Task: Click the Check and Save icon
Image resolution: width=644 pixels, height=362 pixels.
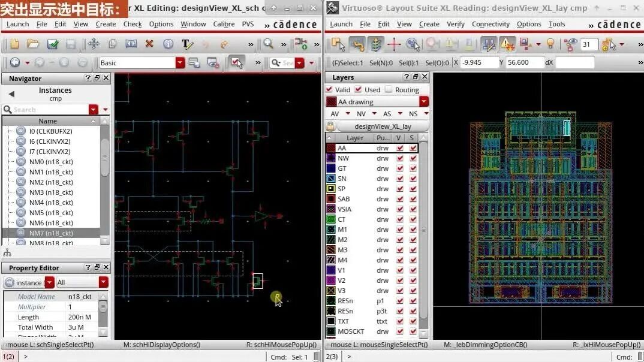Action: [53, 44]
